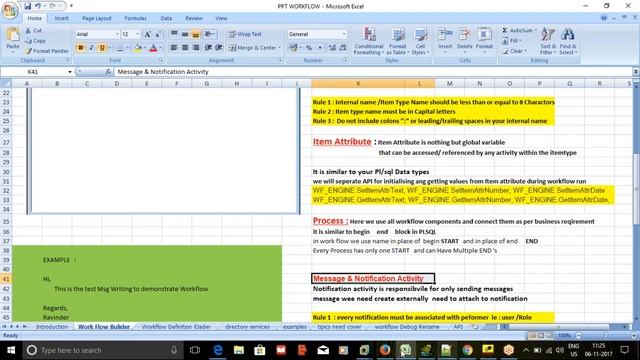This screenshot has height=360, width=640.
Task: Insert cells using Insert button
Action: (x=445, y=40)
